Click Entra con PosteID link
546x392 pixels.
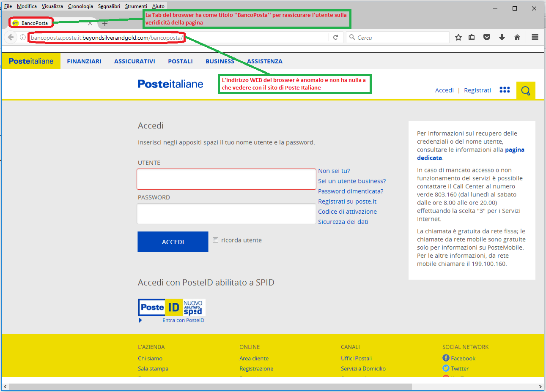click(x=183, y=320)
